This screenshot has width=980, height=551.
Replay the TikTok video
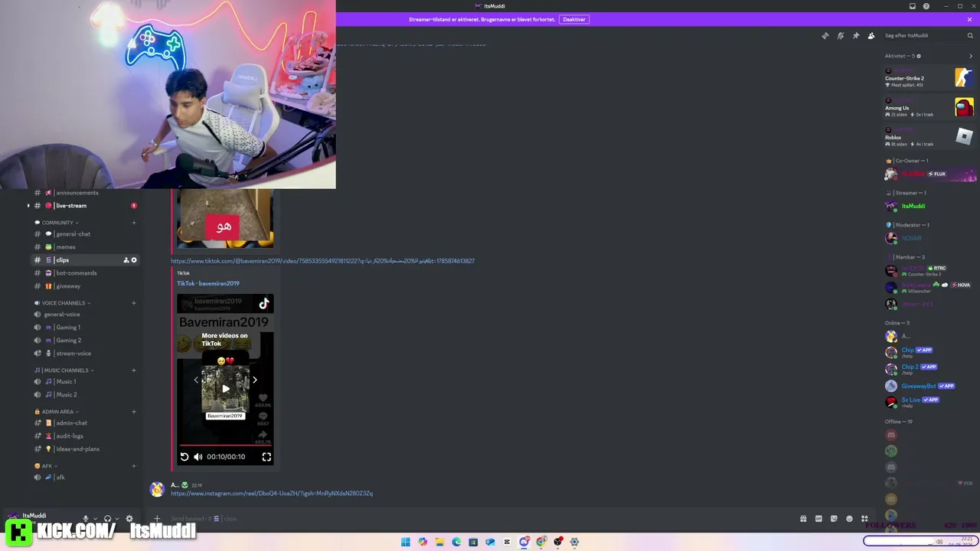coord(185,457)
